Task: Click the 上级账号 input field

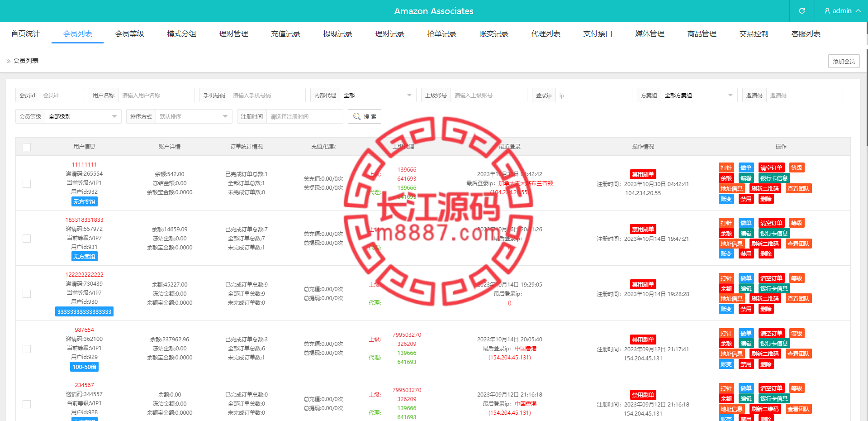Action: (489, 95)
